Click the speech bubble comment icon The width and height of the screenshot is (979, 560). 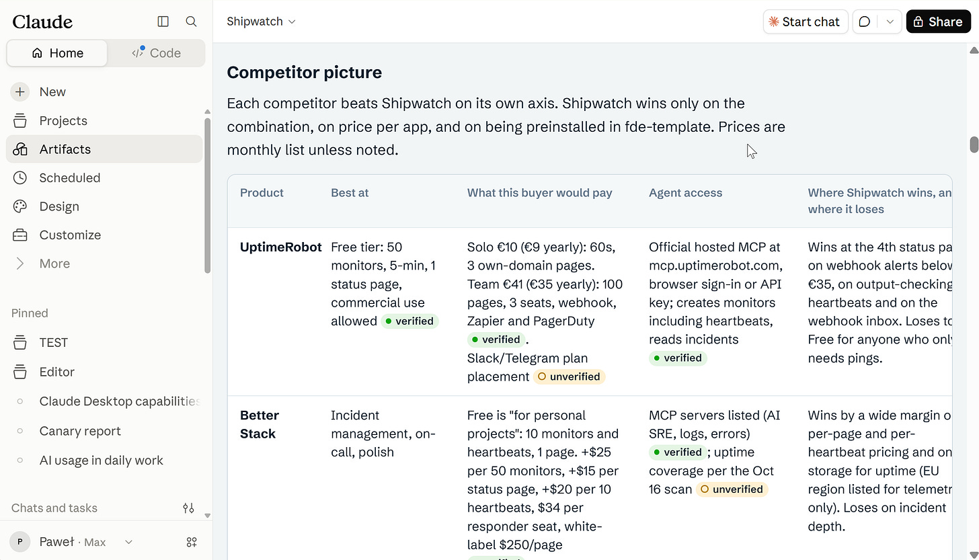[x=865, y=22]
